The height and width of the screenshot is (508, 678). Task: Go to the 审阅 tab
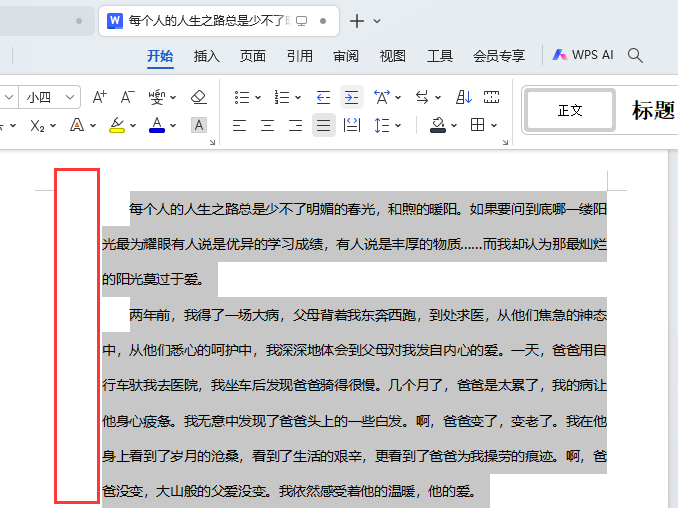click(x=346, y=56)
